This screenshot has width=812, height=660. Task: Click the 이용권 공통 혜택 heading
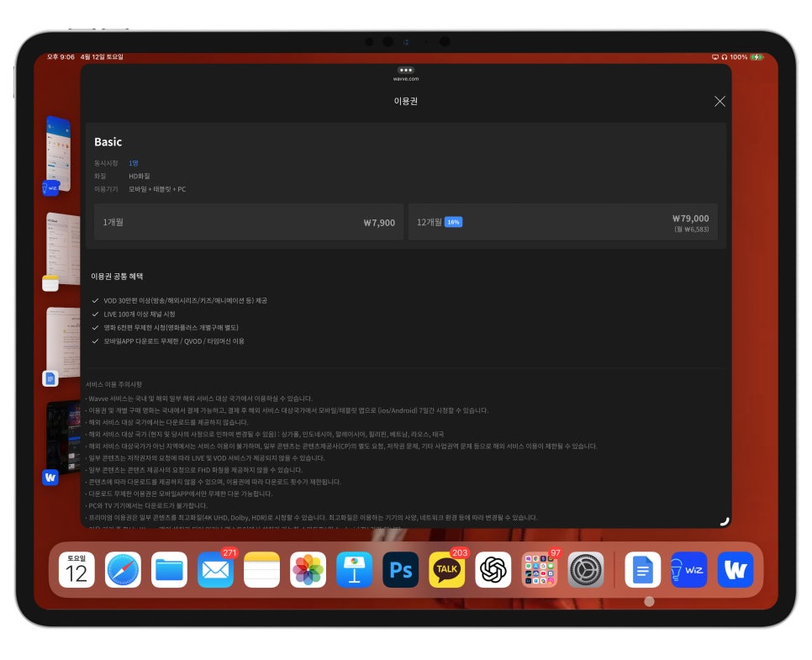(x=117, y=276)
